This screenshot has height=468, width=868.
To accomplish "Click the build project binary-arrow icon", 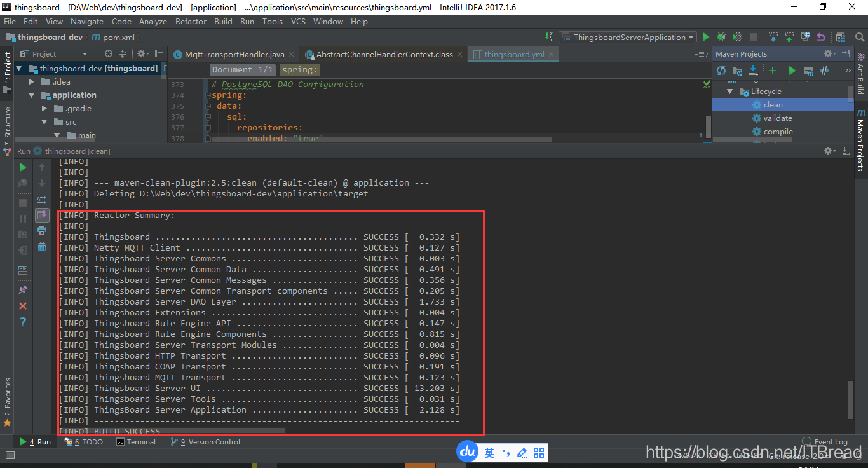I will click(x=550, y=37).
